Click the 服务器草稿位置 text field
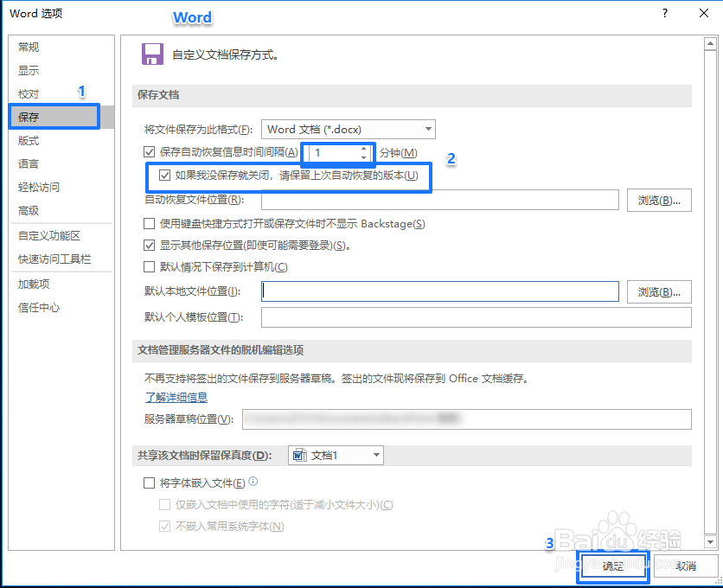 click(467, 419)
